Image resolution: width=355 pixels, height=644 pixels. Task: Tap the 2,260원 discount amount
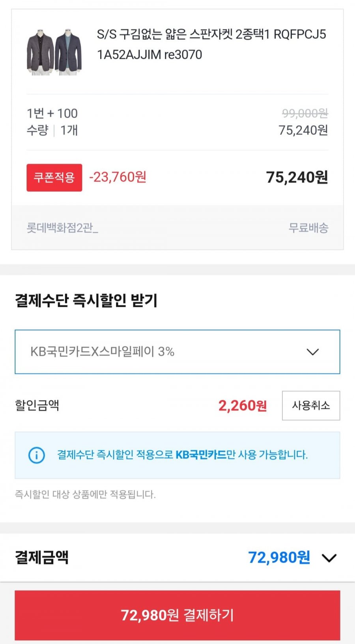pyautogui.click(x=243, y=406)
